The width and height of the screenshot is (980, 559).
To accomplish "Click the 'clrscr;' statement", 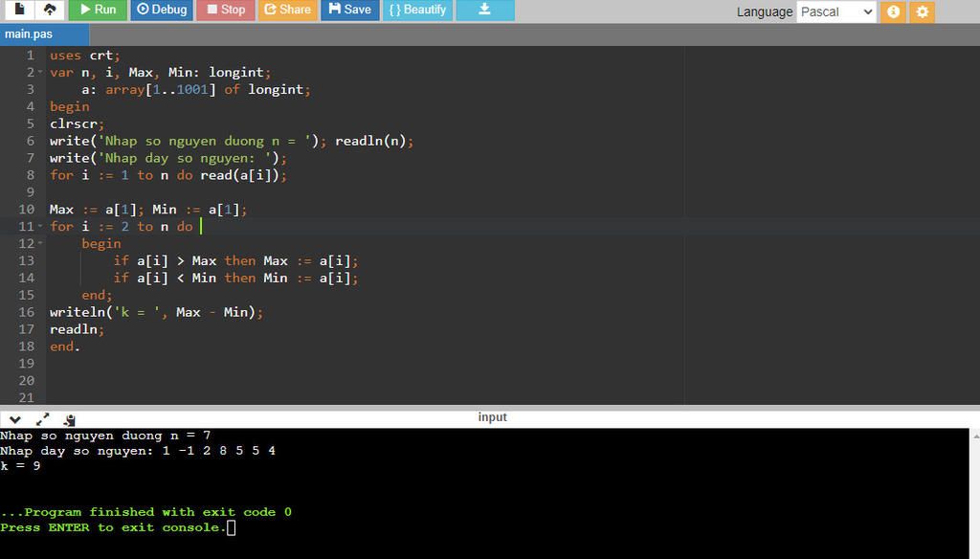I will (77, 123).
